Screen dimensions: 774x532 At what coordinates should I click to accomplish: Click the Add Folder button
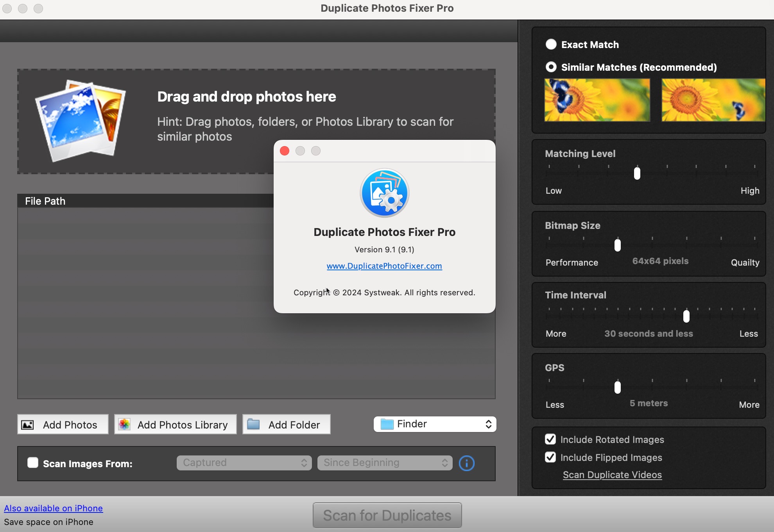(x=287, y=424)
